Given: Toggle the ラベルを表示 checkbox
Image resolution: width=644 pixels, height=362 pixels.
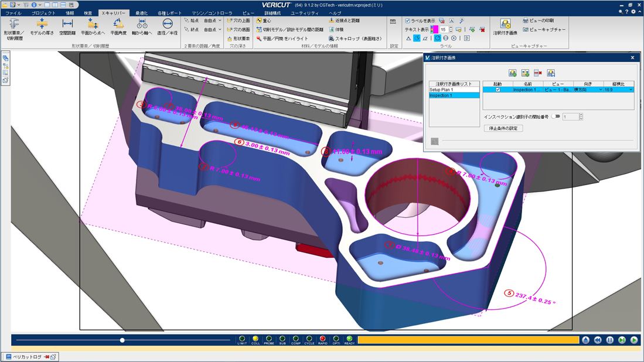Looking at the screenshot, I should [x=407, y=21].
